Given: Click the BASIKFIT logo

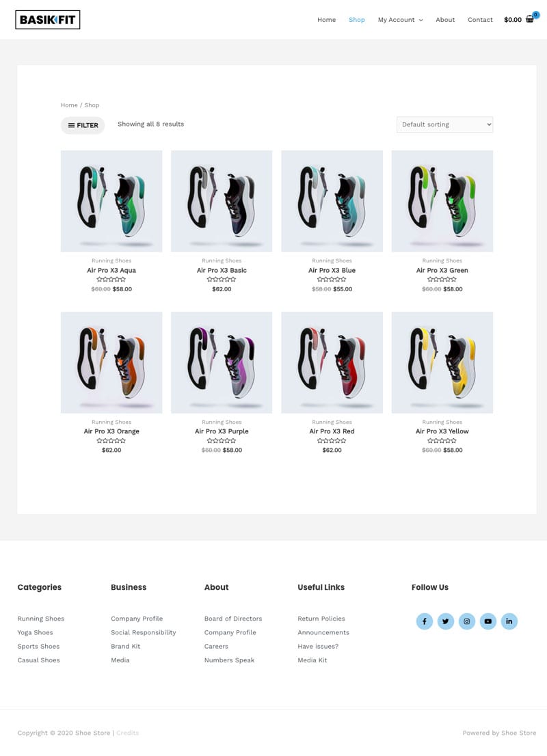Looking at the screenshot, I should 48,20.
